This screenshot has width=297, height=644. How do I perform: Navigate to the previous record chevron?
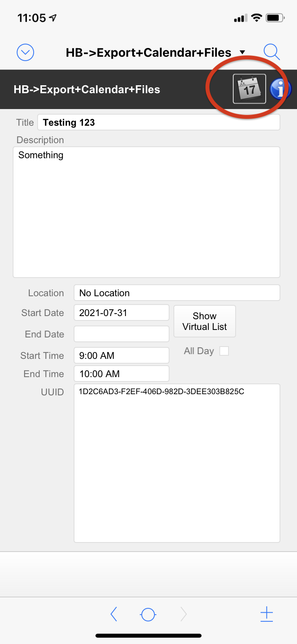coord(114,614)
